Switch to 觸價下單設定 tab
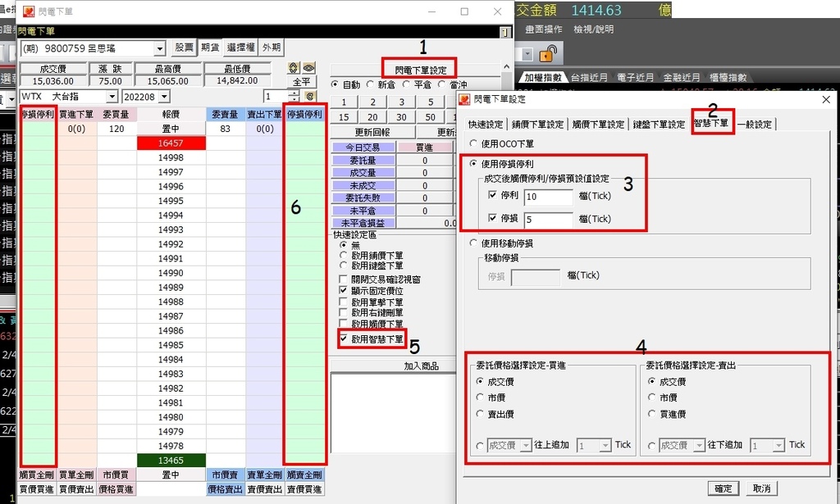Screen dimensions: 840x504 (598, 124)
